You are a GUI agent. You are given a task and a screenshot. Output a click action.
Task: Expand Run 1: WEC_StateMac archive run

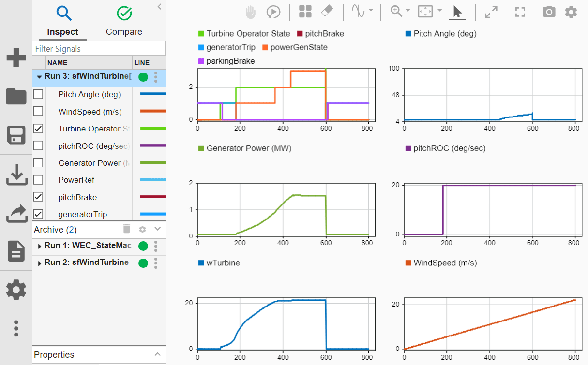click(39, 246)
